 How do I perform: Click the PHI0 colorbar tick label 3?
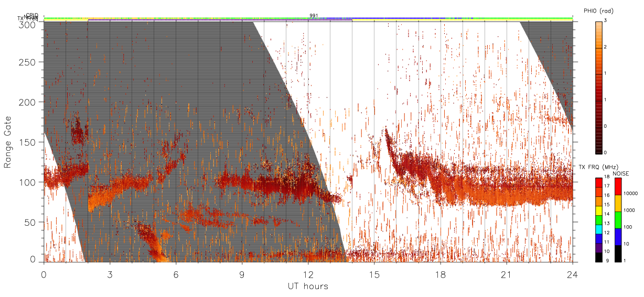pyautogui.click(x=605, y=21)
